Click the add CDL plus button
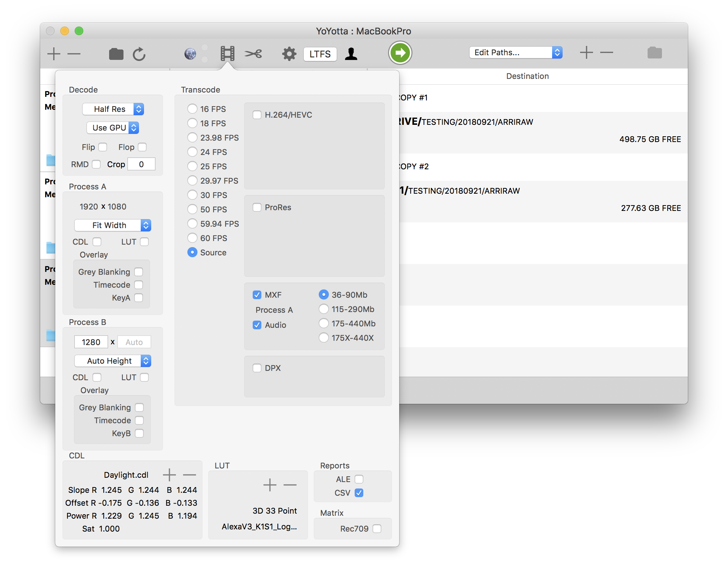 168,476
